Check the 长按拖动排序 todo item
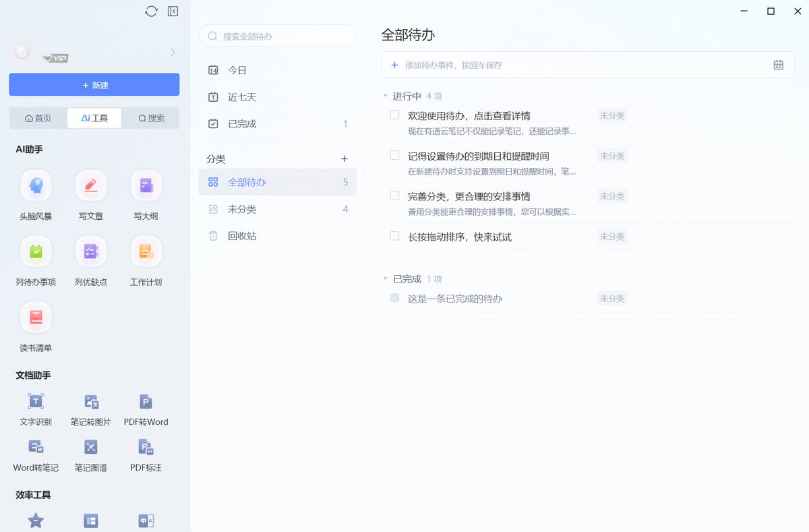The image size is (809, 532). (394, 237)
